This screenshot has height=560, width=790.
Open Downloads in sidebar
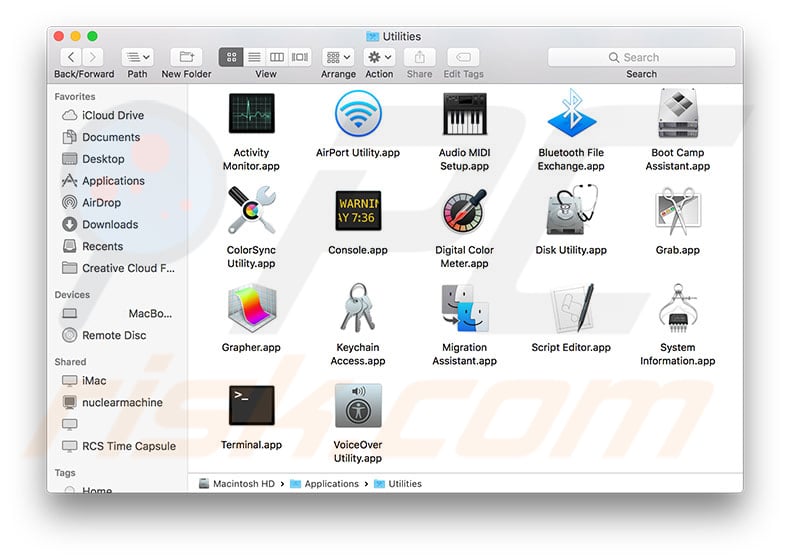tap(117, 224)
